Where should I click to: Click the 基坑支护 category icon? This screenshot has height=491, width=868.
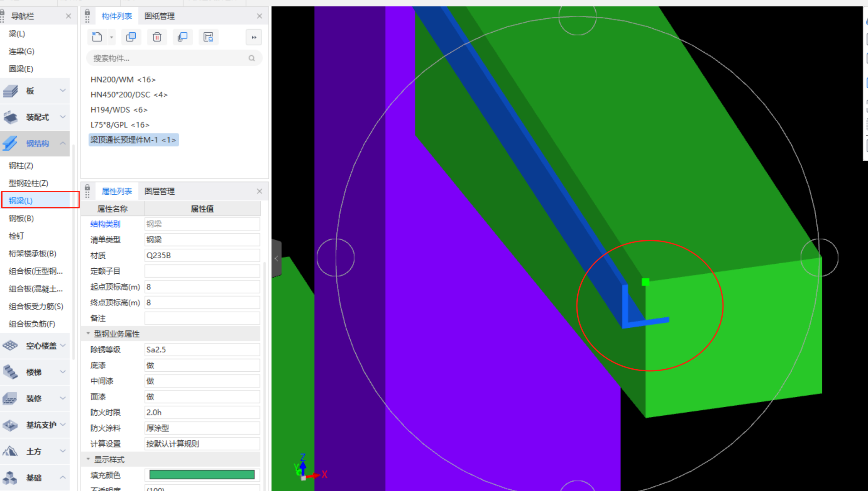(x=10, y=425)
